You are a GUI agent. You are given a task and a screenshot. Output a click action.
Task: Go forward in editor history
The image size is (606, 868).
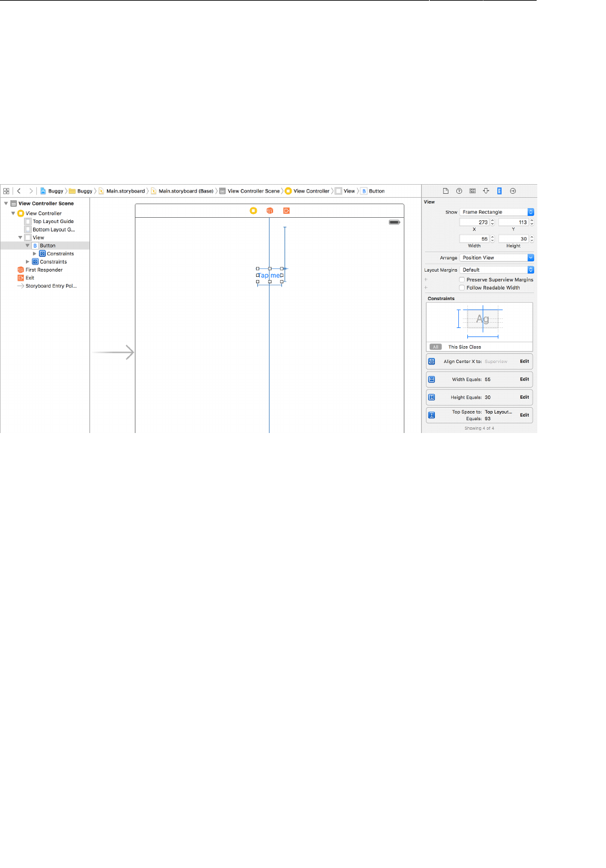(30, 191)
